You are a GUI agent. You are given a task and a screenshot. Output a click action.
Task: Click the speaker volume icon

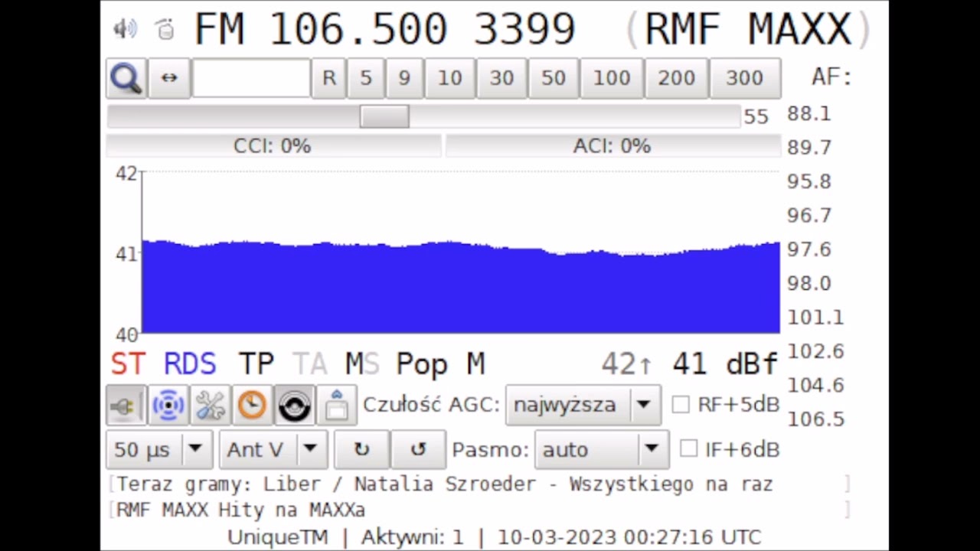[125, 29]
